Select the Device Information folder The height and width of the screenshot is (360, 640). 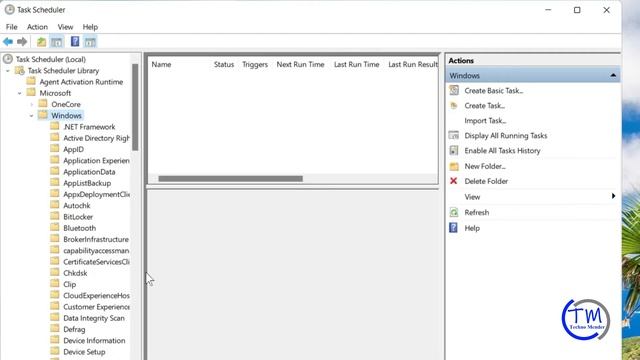point(94,340)
